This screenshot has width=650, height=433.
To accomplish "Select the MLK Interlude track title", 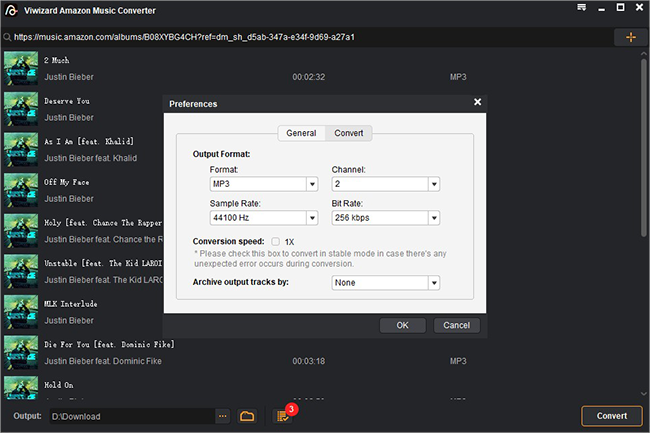I will [71, 304].
